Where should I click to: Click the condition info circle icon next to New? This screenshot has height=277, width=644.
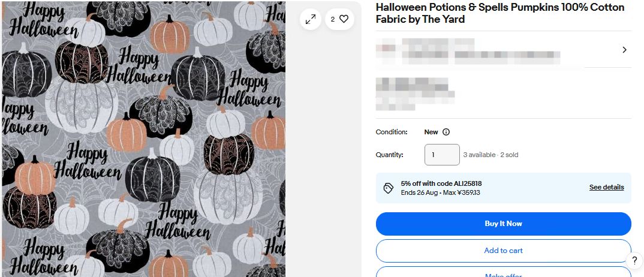point(446,132)
